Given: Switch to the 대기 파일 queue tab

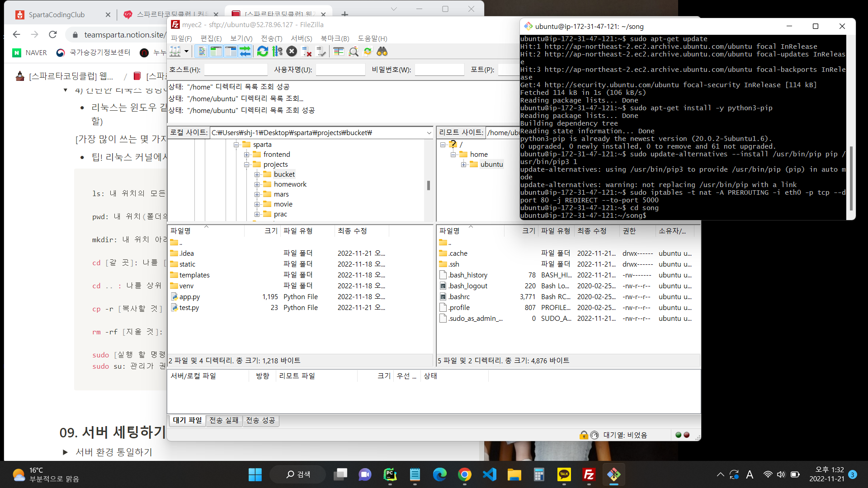Looking at the screenshot, I should pos(187,421).
